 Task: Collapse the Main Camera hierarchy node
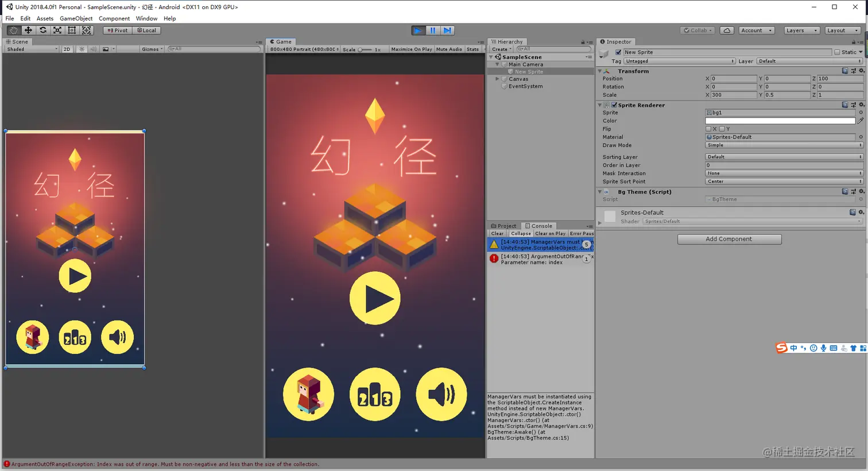497,64
